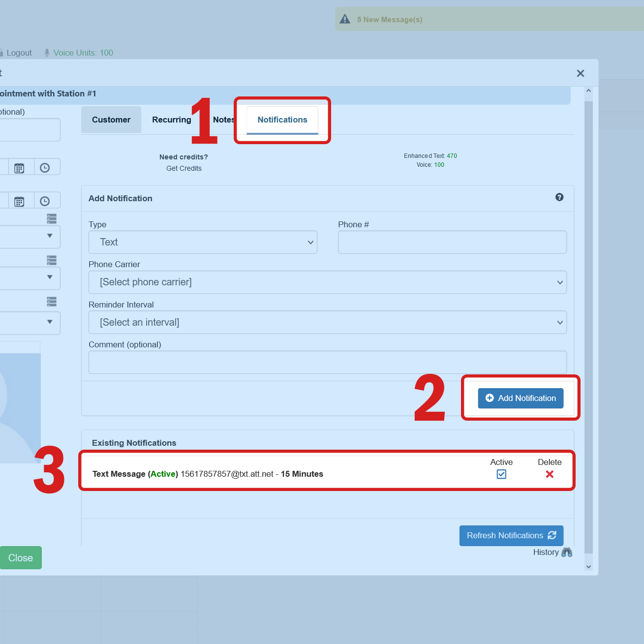The image size is (644, 644).
Task: Open the Recurring tab
Action: coord(171,120)
